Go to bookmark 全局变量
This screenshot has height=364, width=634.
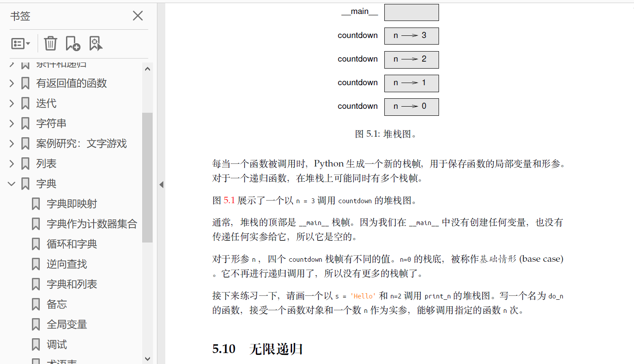coord(67,324)
